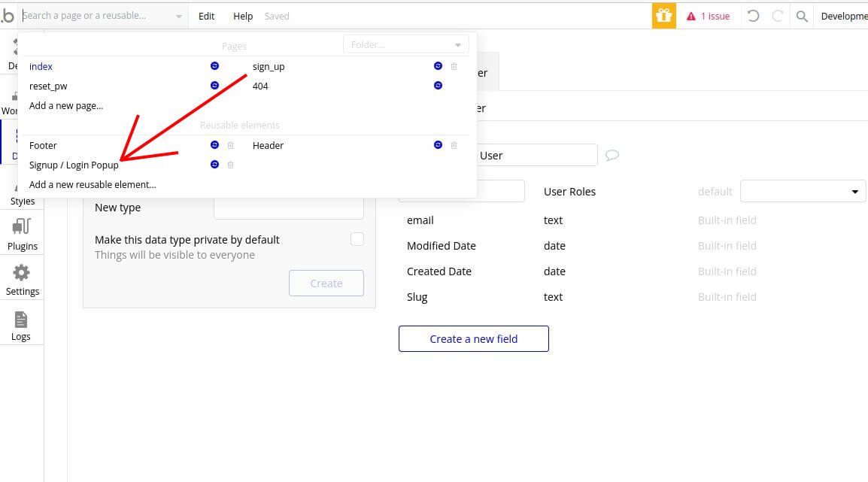This screenshot has height=482, width=868.
Task: Click the blue circle icon beside index
Action: (x=214, y=67)
